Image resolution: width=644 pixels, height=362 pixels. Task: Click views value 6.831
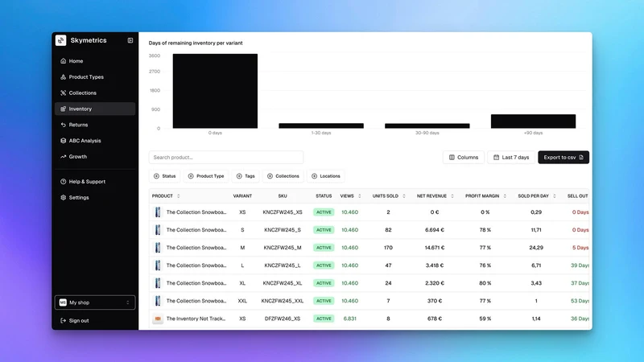[350, 319]
